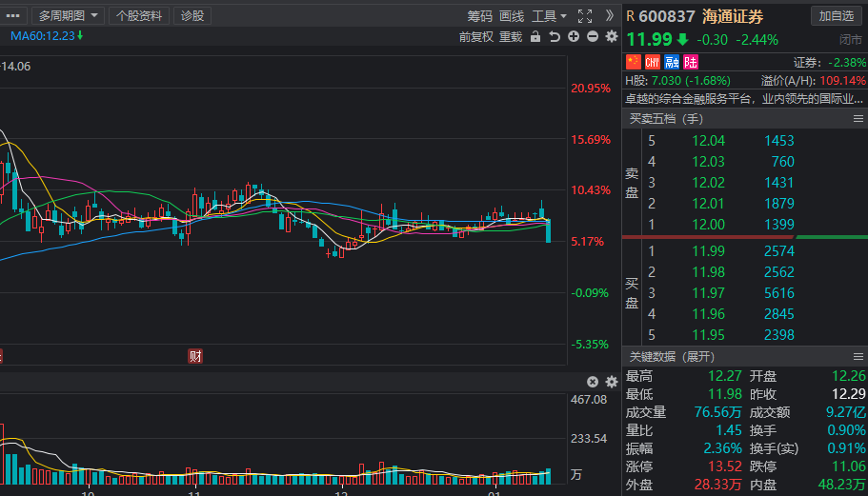868x496 pixels.
Task: Click 溢价(A/H) 109.14% value
Action: click(842, 81)
